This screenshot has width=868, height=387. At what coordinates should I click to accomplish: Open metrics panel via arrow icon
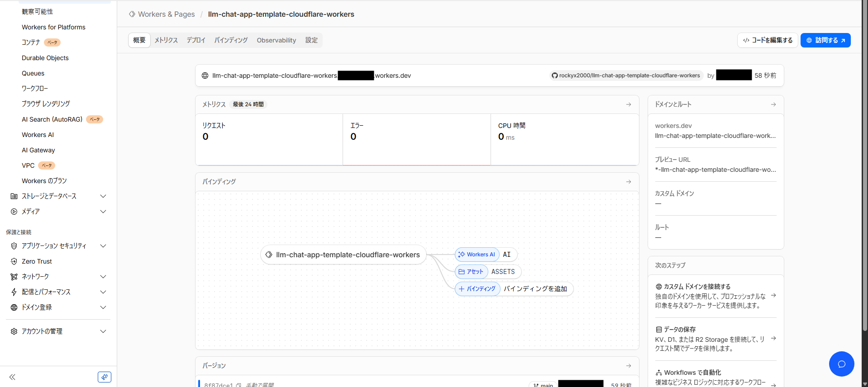(x=629, y=104)
